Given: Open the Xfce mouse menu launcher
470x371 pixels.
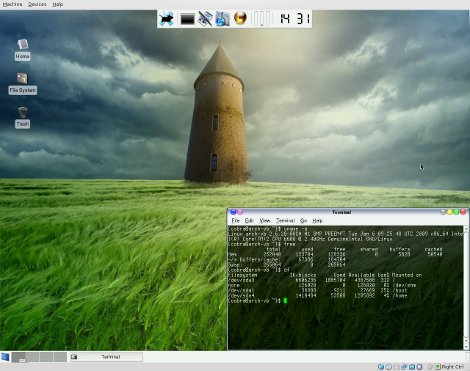Looking at the screenshot, I should [x=166, y=19].
